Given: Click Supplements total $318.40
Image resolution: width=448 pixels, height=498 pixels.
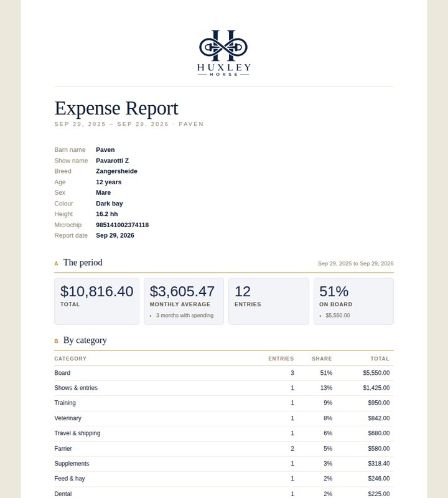Looking at the screenshot, I should click(379, 464).
